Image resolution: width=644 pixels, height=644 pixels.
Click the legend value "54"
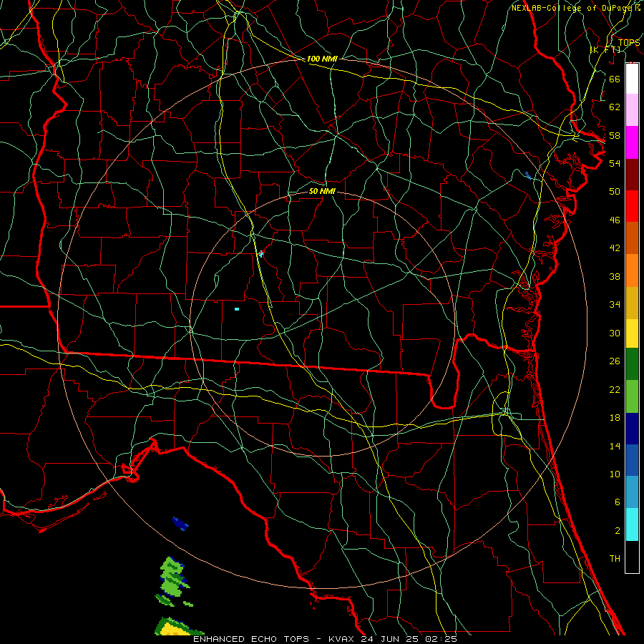click(615, 163)
